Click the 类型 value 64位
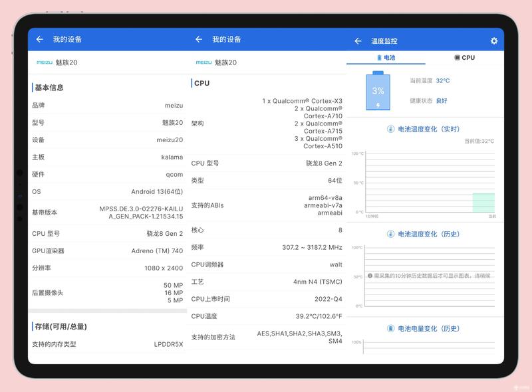 pos(335,181)
